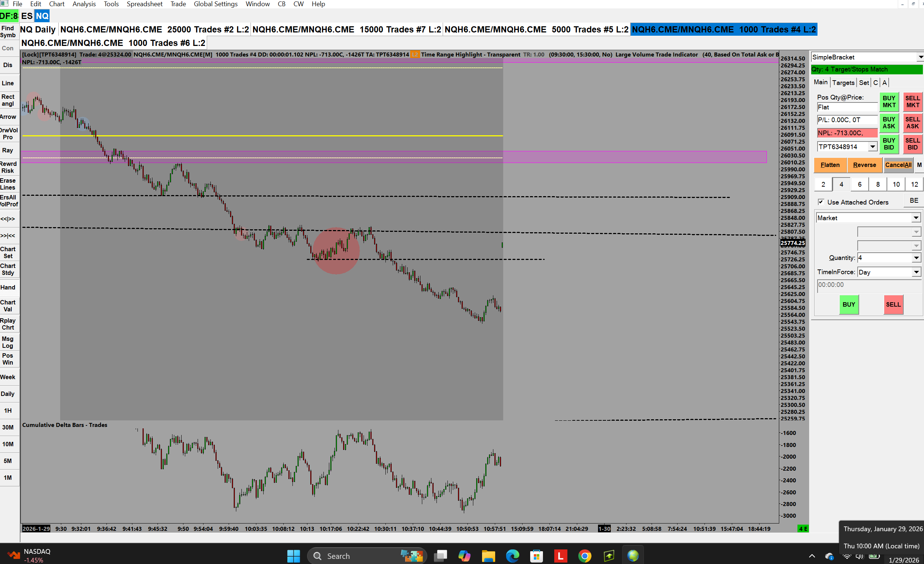Click the Find Symbol toolbar button
Screen dimensions: 924x564
8,31
